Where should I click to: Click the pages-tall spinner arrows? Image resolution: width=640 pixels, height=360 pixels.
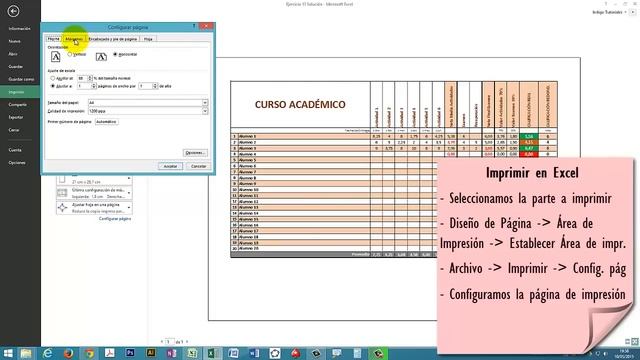click(x=155, y=86)
